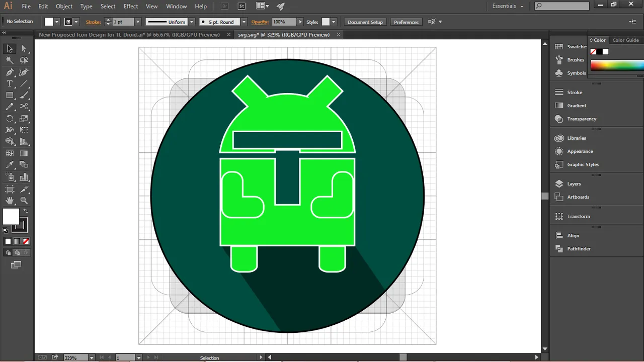
Task: Open the zoom level dropdown at bottom
Action: point(92,357)
